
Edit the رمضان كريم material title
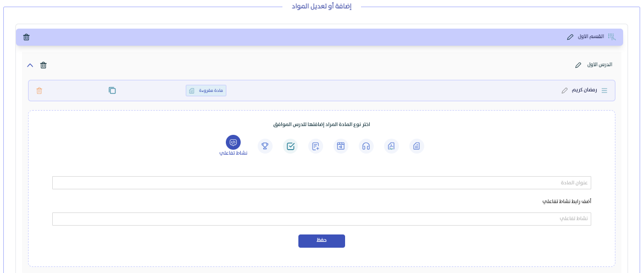pyautogui.click(x=564, y=90)
